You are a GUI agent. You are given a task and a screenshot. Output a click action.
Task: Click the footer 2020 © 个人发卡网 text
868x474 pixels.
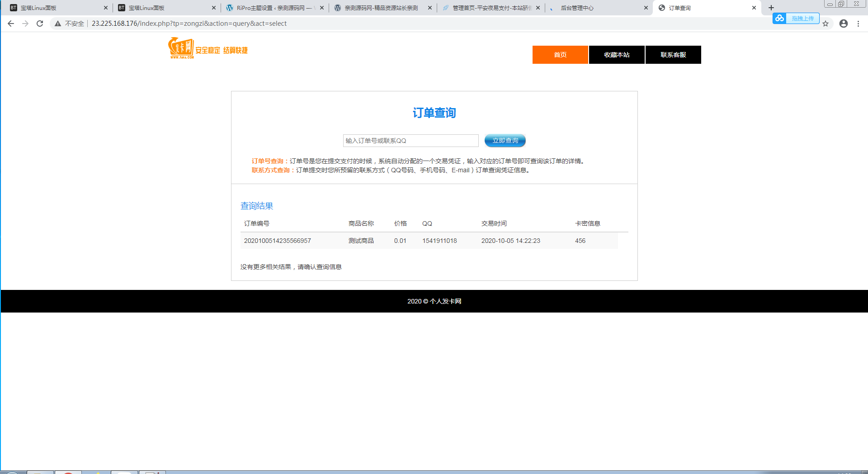434,301
